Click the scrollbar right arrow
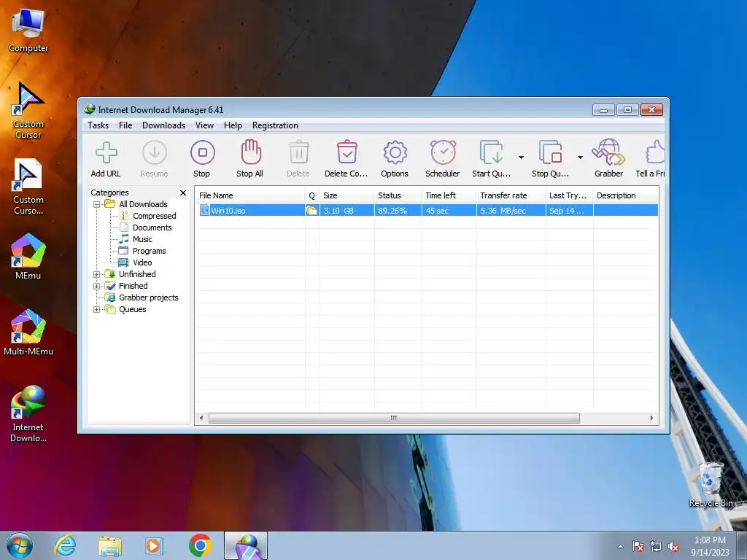The width and height of the screenshot is (747, 560). pyautogui.click(x=651, y=418)
